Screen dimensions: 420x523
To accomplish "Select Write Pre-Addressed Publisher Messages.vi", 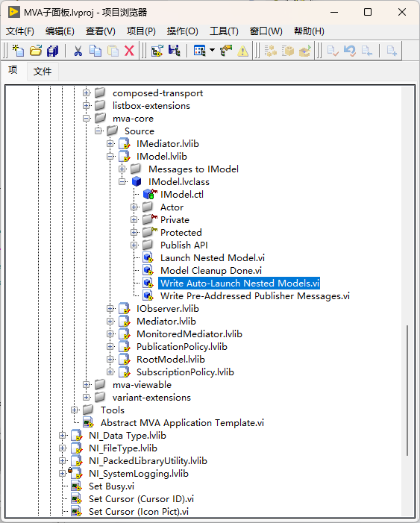I will click(255, 296).
